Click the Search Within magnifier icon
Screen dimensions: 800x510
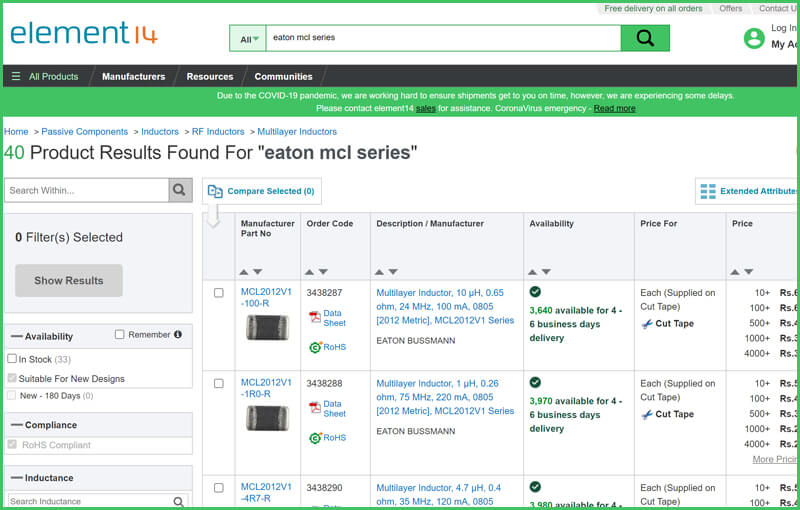click(180, 190)
